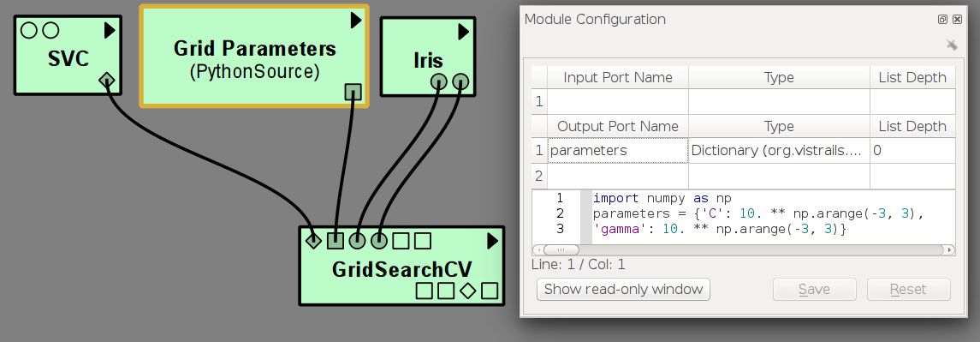Screen dimensions: 980x342
Task: Open GridSearchCV module's triangle arrow
Action: tap(492, 241)
